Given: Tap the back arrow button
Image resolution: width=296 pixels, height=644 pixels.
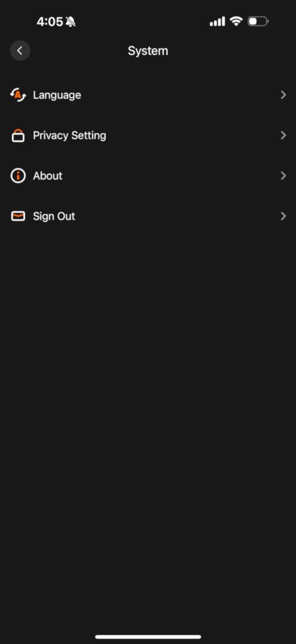Looking at the screenshot, I should 20,50.
